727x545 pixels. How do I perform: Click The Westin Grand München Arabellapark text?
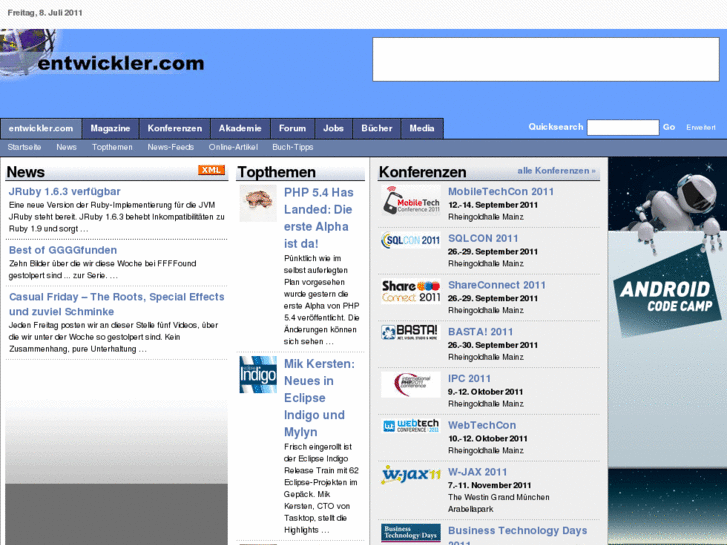(498, 503)
